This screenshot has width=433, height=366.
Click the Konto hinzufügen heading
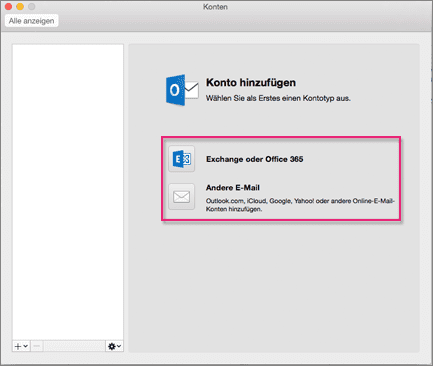[251, 82]
